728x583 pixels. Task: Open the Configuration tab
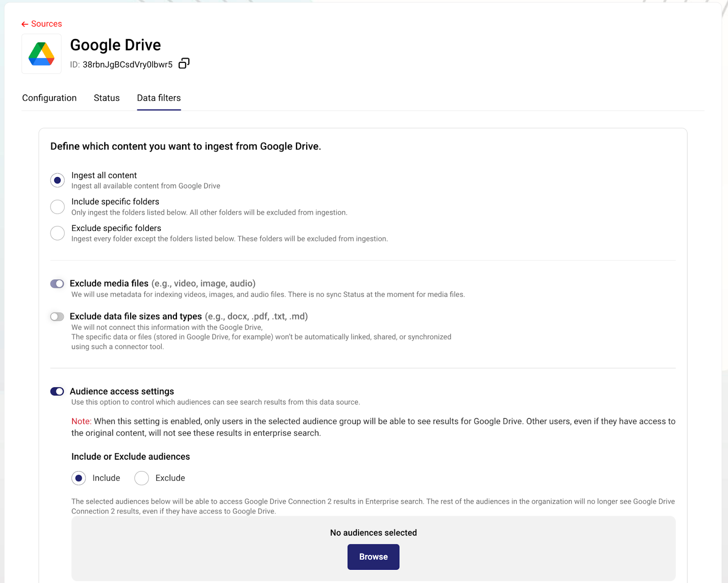click(49, 98)
